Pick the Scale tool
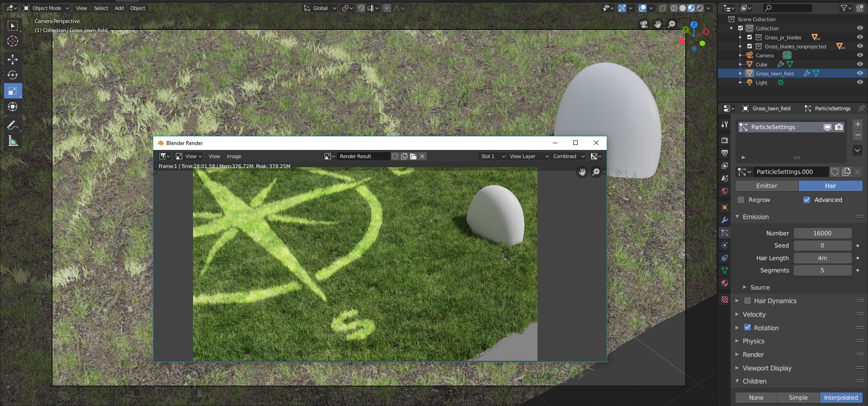 tap(13, 91)
